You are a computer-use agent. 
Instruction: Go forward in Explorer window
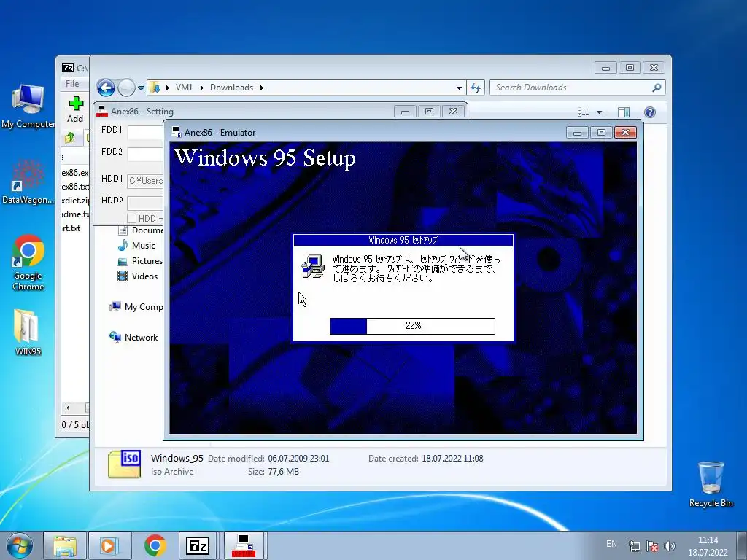tap(126, 87)
